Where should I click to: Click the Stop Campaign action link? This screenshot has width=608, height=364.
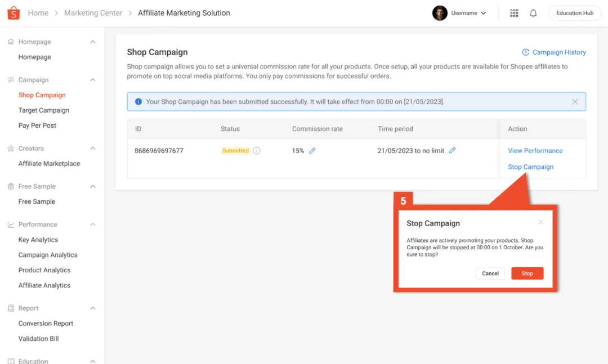530,167
